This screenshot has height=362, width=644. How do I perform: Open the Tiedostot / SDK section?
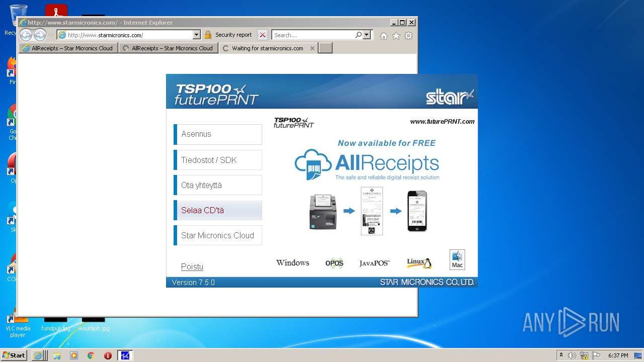pos(218,160)
